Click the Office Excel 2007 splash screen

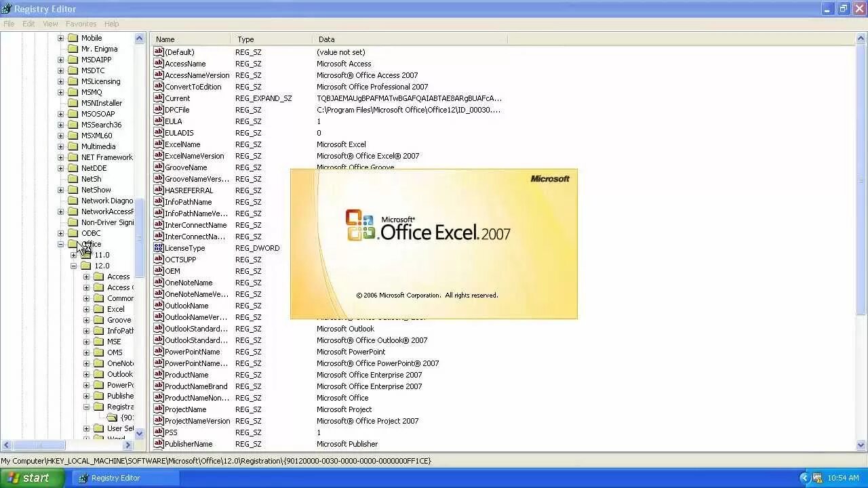click(x=434, y=244)
